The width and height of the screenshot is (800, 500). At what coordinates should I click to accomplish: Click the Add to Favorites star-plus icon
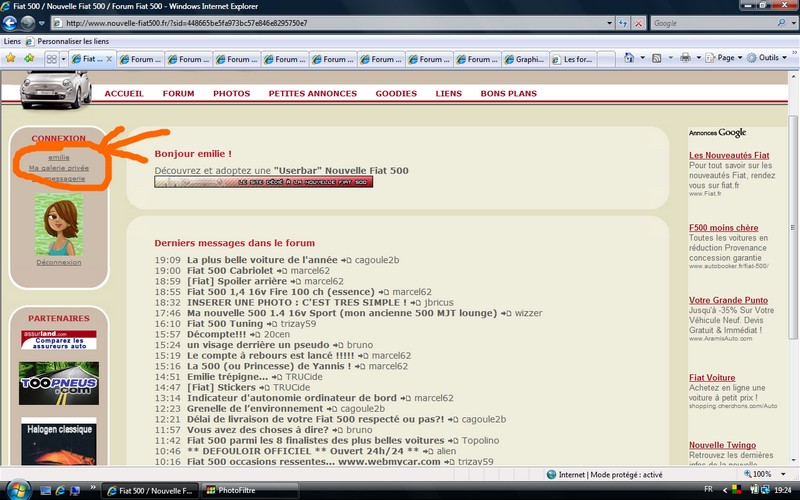[x=29, y=58]
